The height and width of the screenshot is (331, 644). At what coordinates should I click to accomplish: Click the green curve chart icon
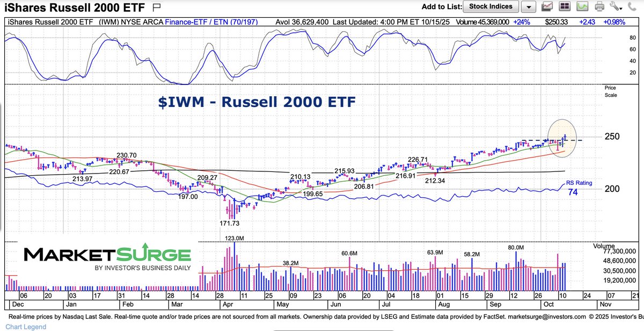click(x=583, y=7)
